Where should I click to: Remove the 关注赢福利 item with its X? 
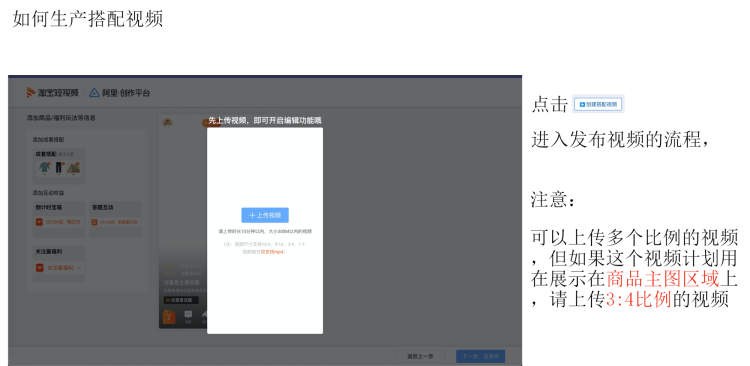point(79,268)
